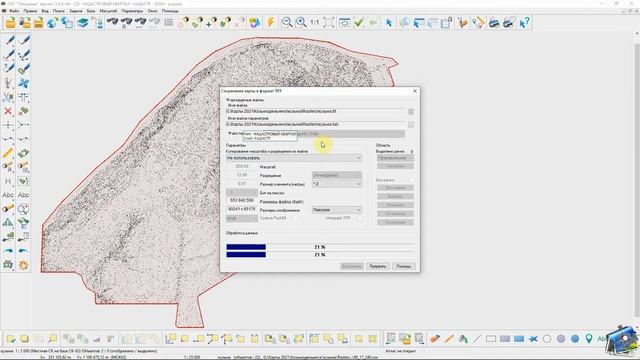Click the green checkmark toolbar icon
Screen dimensions: 640x360
(x=359, y=22)
